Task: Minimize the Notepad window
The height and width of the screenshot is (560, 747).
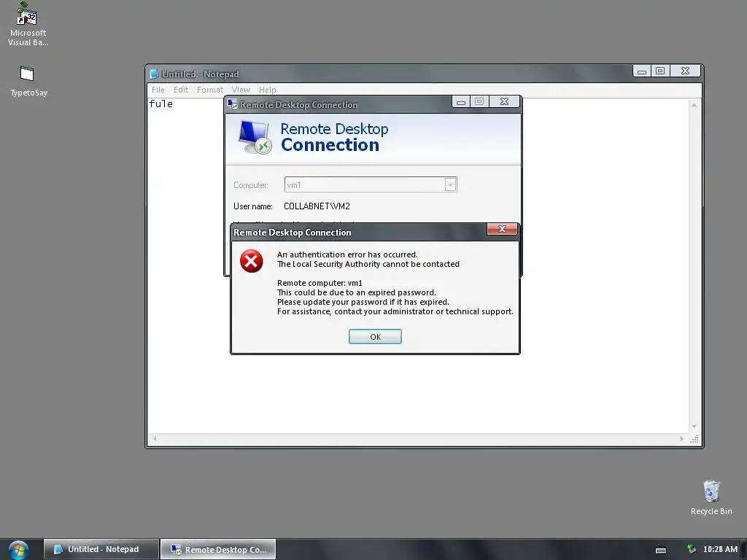Action: 642,71
